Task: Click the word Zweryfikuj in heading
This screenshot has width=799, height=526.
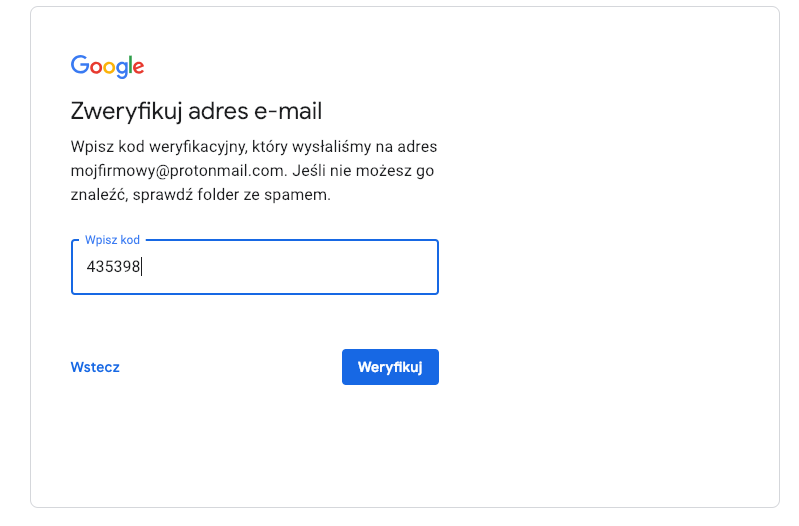Action: pyautogui.click(x=117, y=110)
